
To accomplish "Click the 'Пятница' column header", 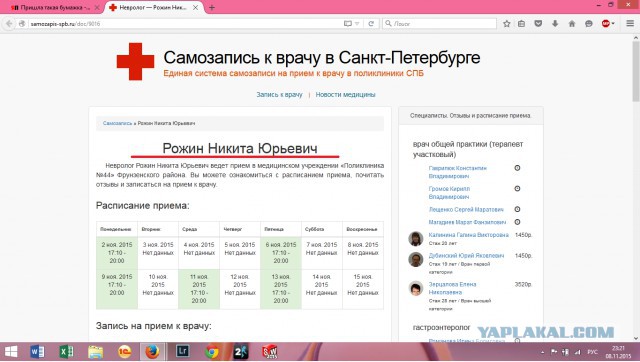I will click(281, 229).
